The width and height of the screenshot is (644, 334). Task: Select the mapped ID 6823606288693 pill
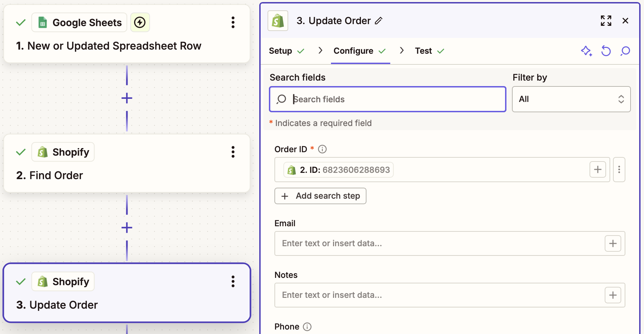(339, 170)
